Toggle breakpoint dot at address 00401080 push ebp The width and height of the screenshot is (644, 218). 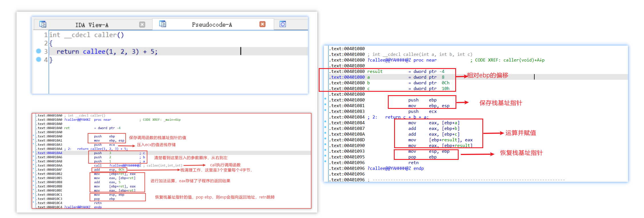325,99
